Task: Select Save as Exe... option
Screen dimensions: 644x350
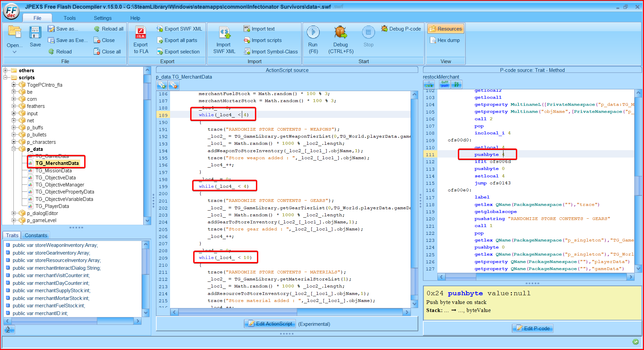Action: [67, 40]
